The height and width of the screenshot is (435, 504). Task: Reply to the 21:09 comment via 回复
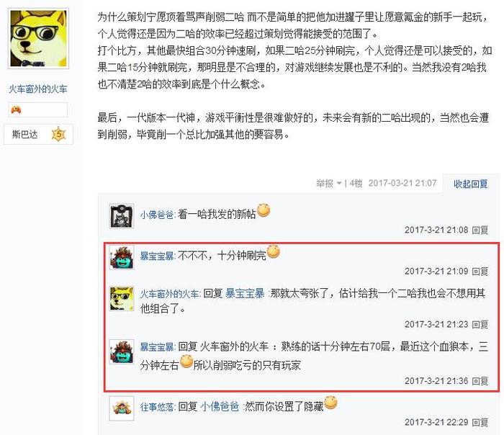tap(480, 272)
